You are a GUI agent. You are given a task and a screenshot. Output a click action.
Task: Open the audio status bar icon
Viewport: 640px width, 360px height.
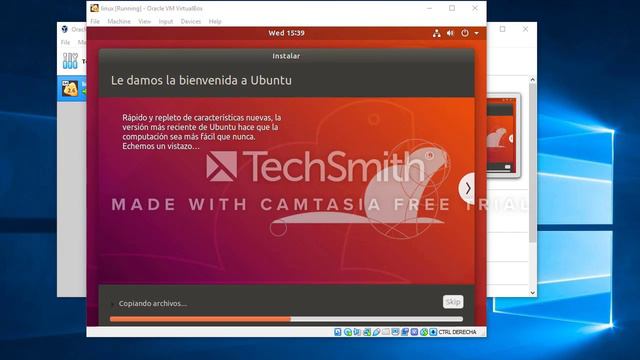[x=357, y=332]
